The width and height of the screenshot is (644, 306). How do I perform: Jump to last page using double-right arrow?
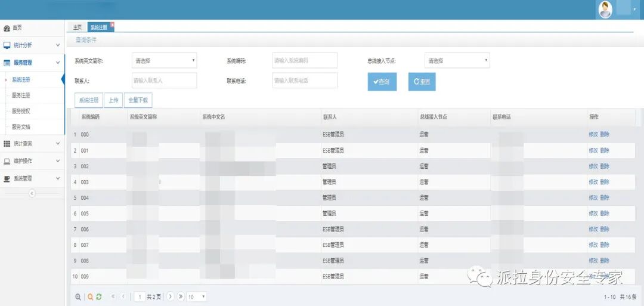180,296
